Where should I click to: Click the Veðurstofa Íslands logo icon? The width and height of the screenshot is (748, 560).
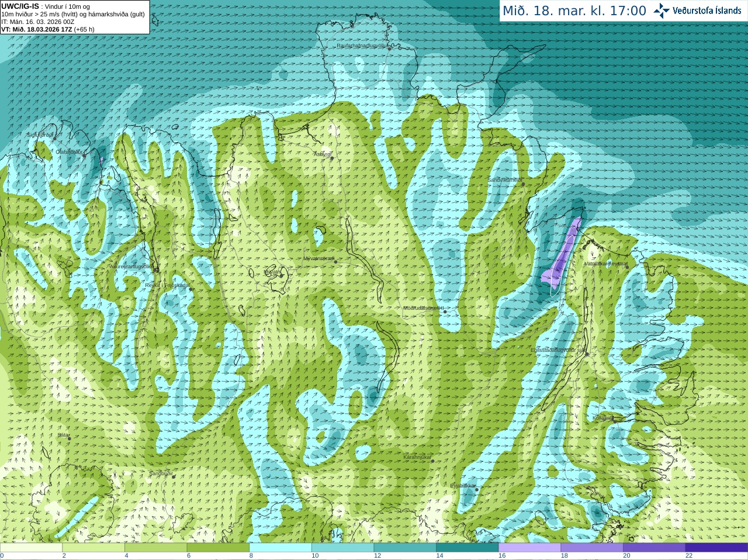pos(662,11)
